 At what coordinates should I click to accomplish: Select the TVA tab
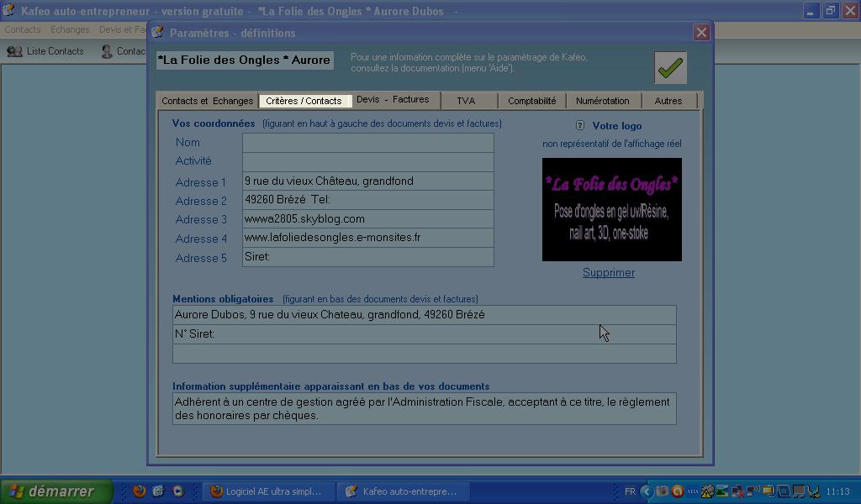[466, 101]
